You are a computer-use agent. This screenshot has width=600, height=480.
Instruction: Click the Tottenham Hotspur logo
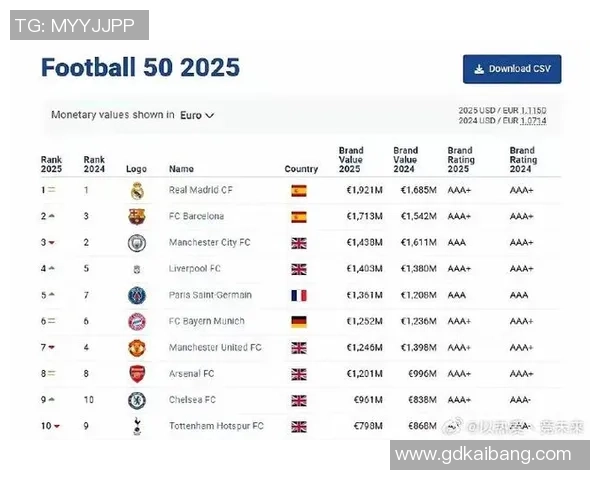tap(137, 426)
